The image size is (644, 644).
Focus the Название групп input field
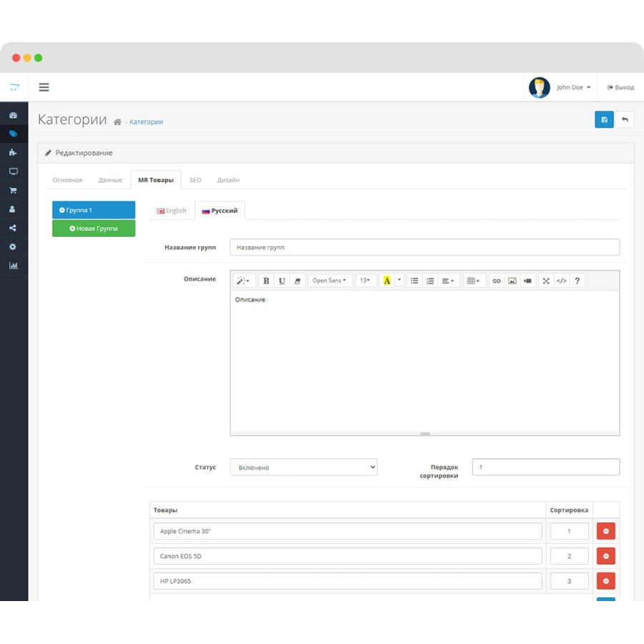(x=424, y=248)
